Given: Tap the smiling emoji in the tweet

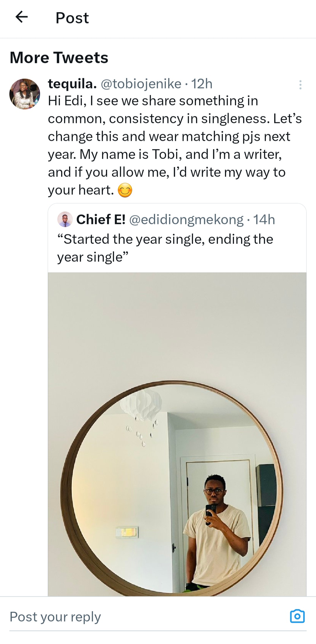Looking at the screenshot, I should tap(125, 191).
